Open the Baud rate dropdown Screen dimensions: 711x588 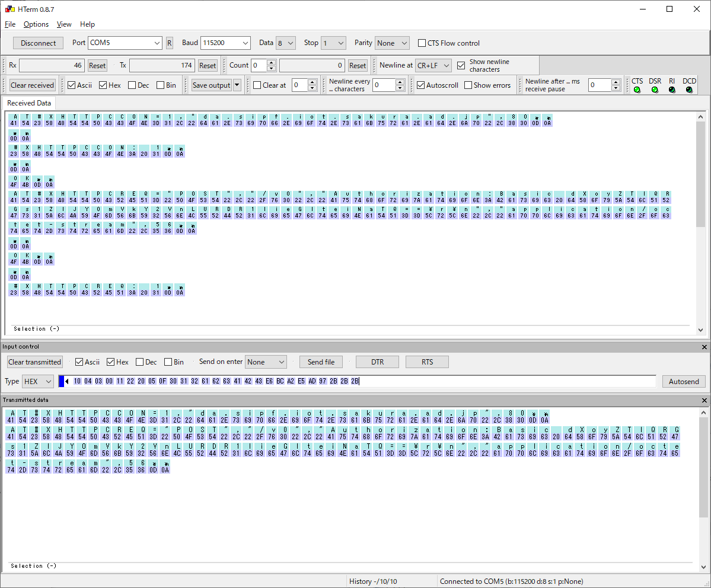[x=245, y=43]
